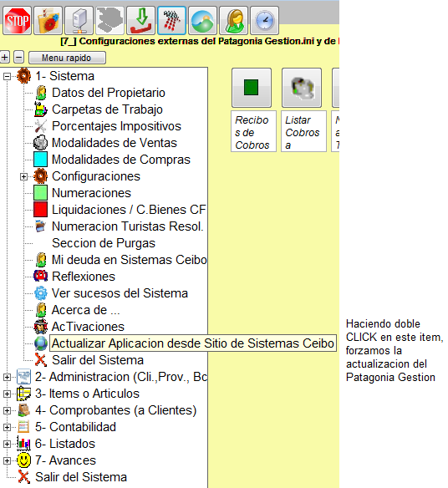Click the woman user toolbar icon

233,21
